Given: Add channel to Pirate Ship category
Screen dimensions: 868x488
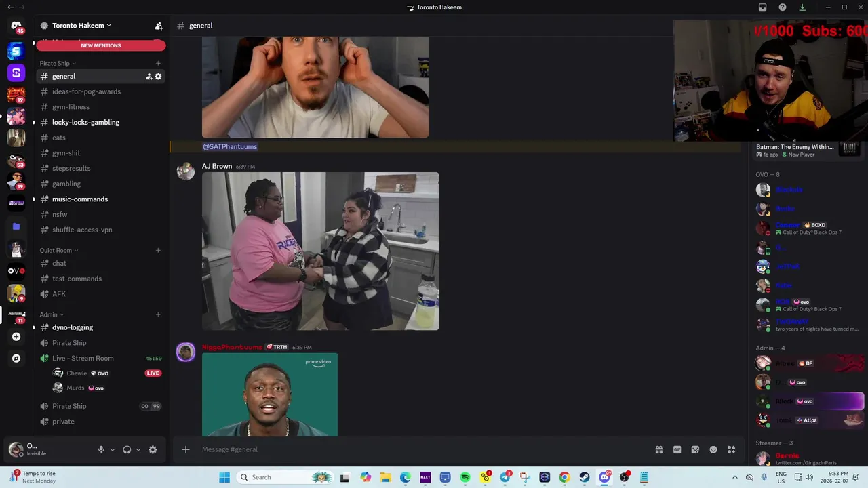Looking at the screenshot, I should point(158,63).
